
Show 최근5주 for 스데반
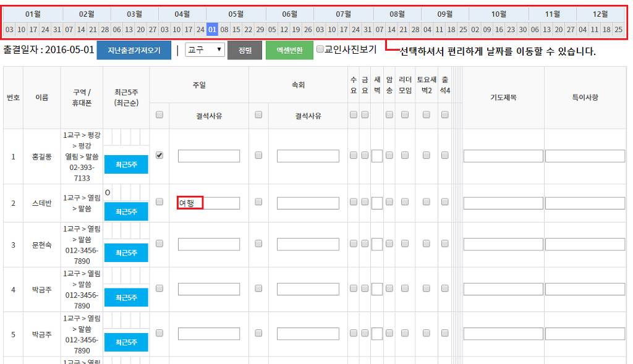point(126,211)
